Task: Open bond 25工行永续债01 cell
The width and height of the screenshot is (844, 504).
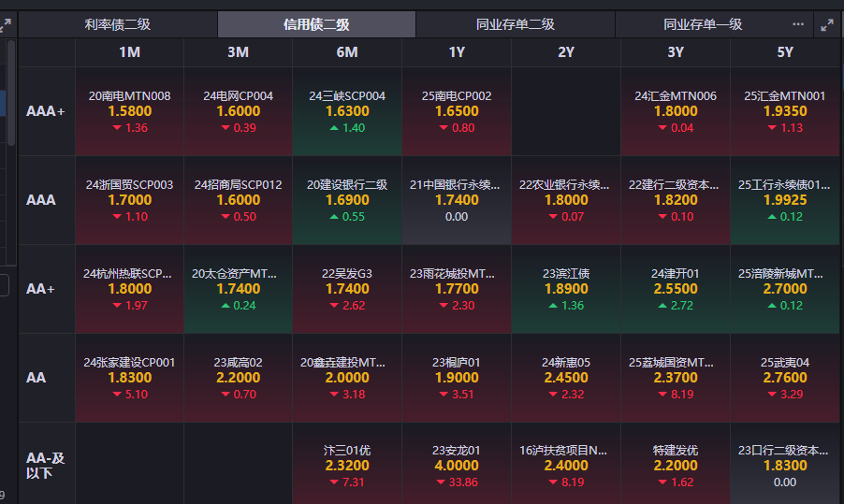Action: [785, 200]
